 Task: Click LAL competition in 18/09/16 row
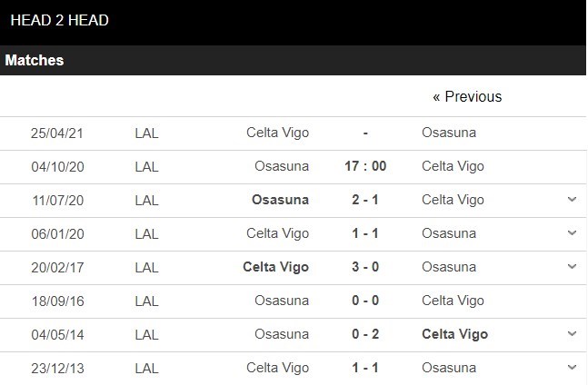click(146, 301)
